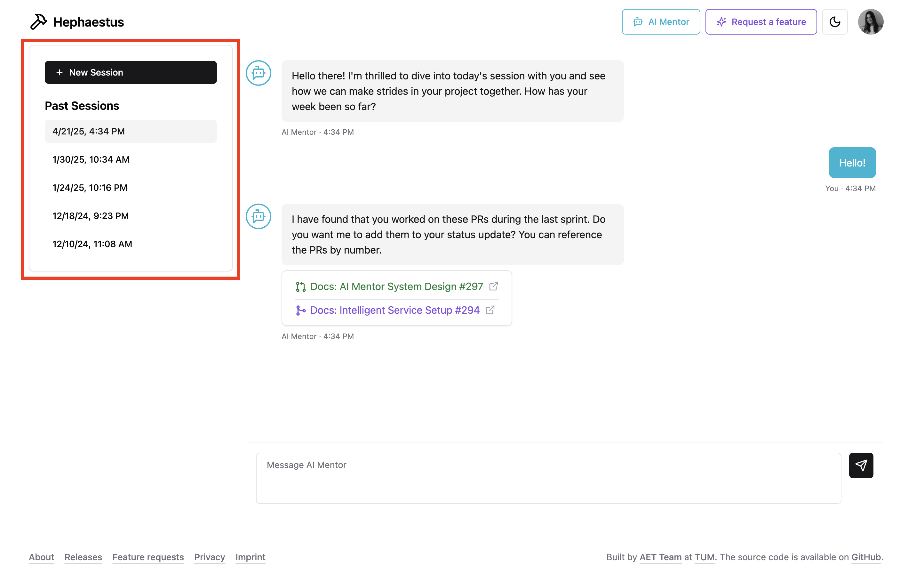Image resolution: width=924 pixels, height=582 pixels.
Task: Click the AI Mentor bot avatar on first message
Action: point(258,73)
